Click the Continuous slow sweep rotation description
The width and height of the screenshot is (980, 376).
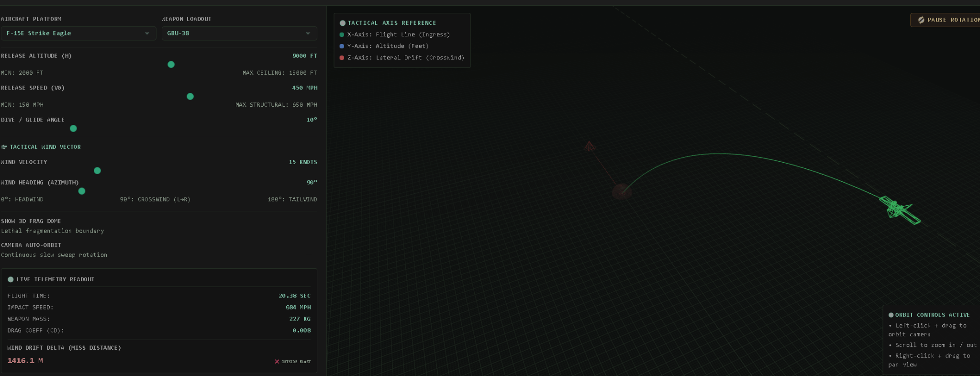54,255
